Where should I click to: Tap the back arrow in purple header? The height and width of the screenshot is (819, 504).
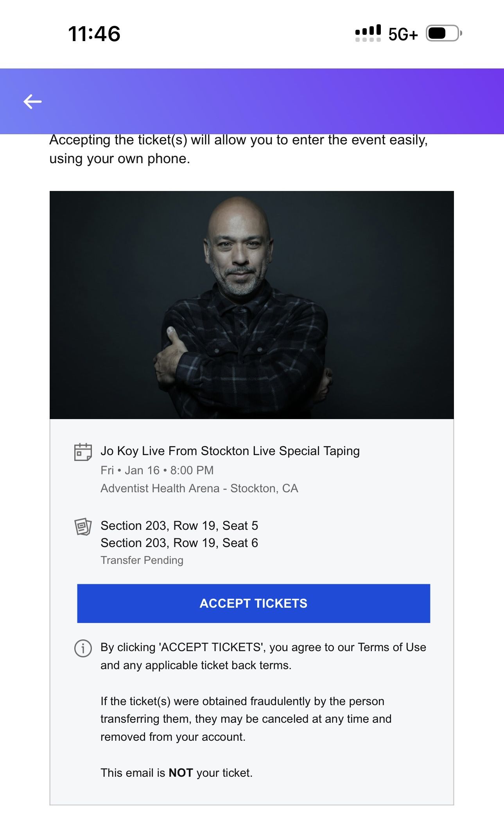(x=32, y=102)
